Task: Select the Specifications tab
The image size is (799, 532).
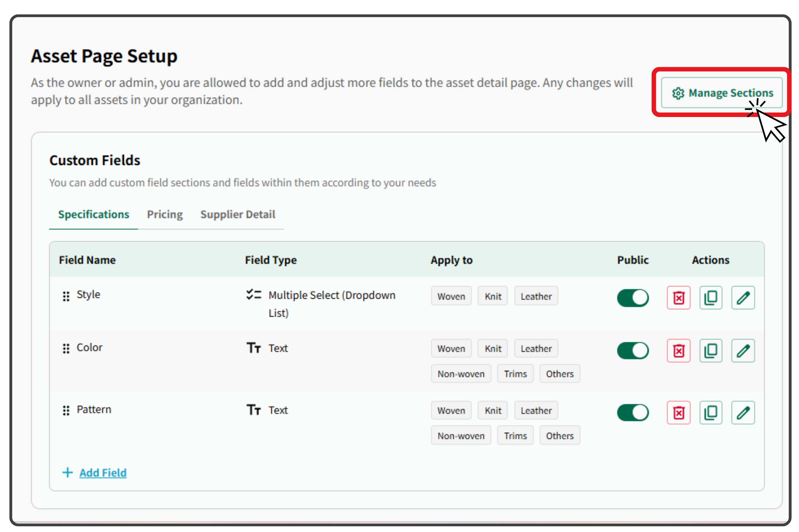Action: (x=93, y=214)
